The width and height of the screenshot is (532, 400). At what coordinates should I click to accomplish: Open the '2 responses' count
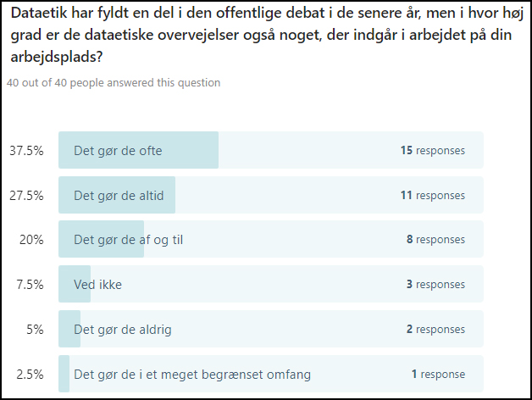tap(435, 329)
